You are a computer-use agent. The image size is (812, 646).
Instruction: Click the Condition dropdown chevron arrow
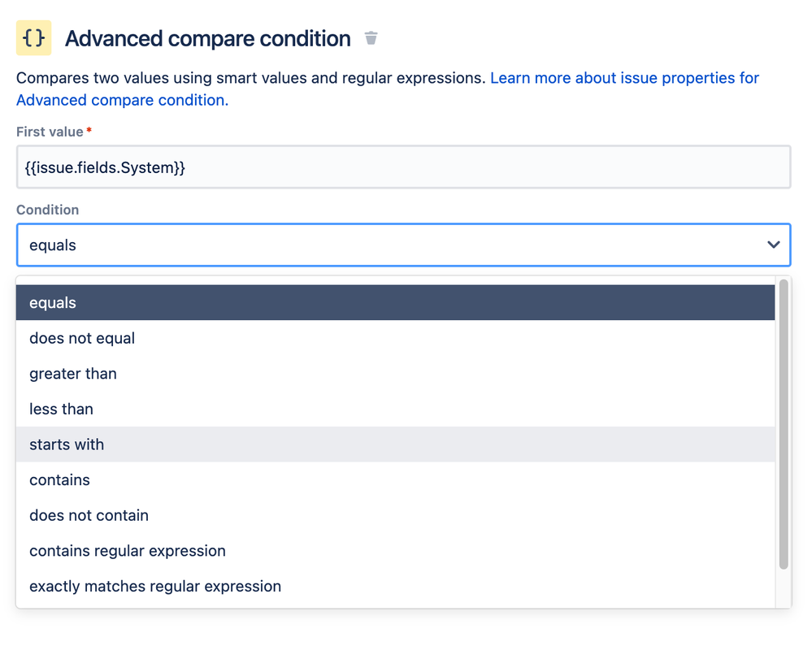773,245
